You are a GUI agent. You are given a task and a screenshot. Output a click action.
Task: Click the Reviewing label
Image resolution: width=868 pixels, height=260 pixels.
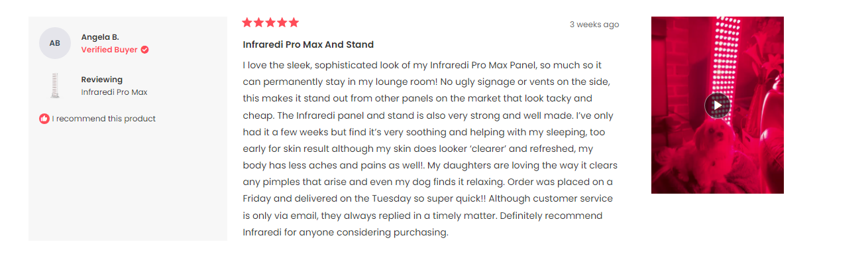click(102, 80)
